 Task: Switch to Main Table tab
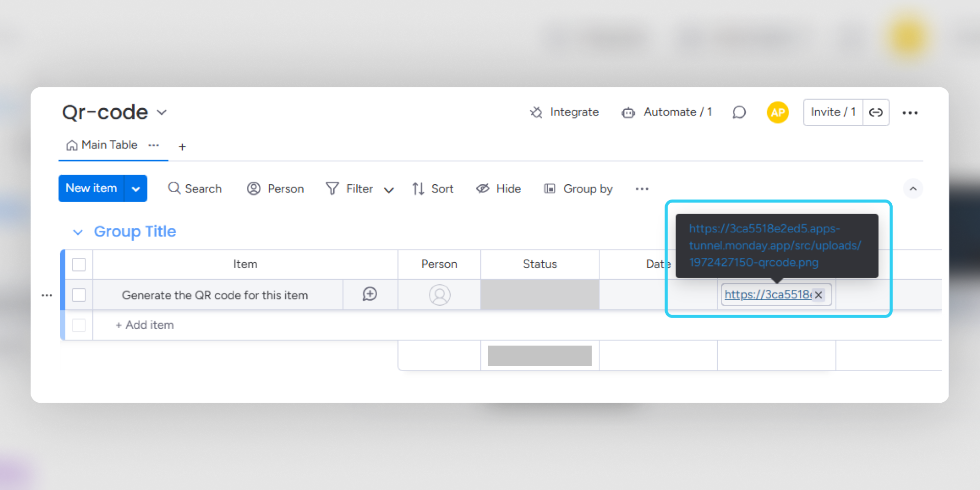click(x=102, y=145)
